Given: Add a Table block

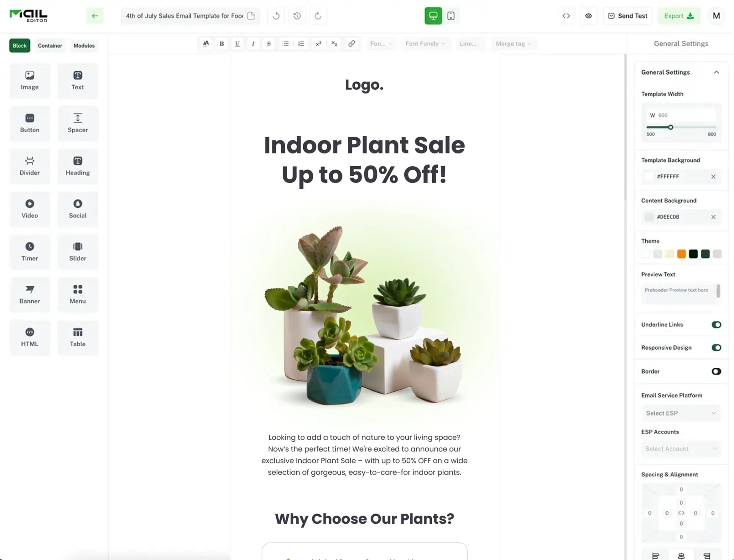Looking at the screenshot, I should [x=78, y=338].
